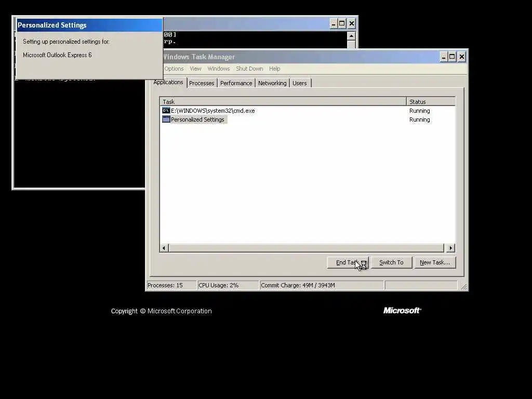Click the Running status of cmd.exe
Image resolution: width=532 pixels, height=399 pixels.
coord(419,111)
